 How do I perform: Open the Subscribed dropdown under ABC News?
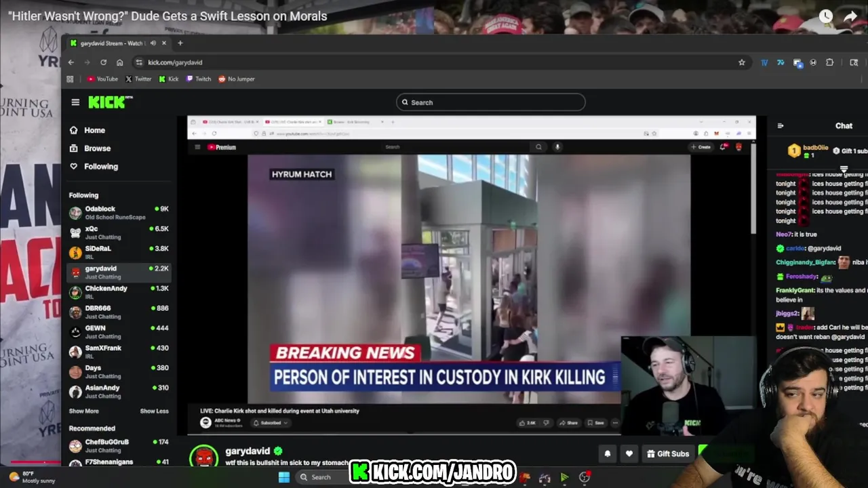(x=270, y=423)
